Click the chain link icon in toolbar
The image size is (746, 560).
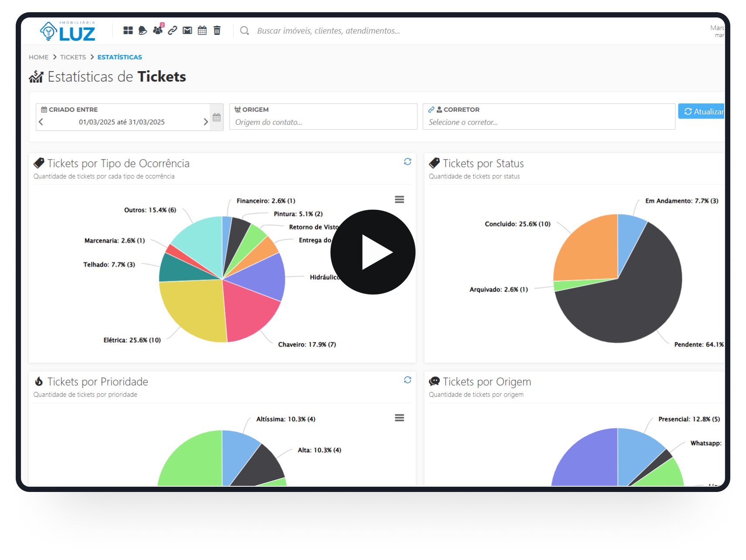172,31
